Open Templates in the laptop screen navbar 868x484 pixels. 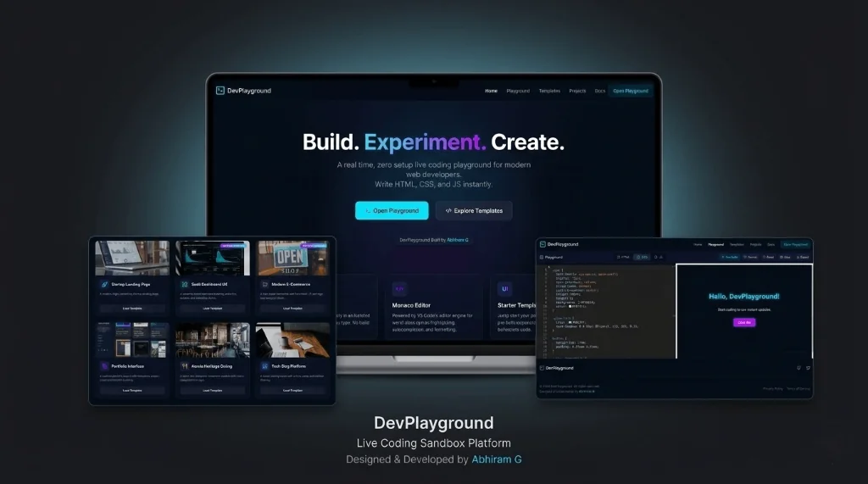pos(549,91)
